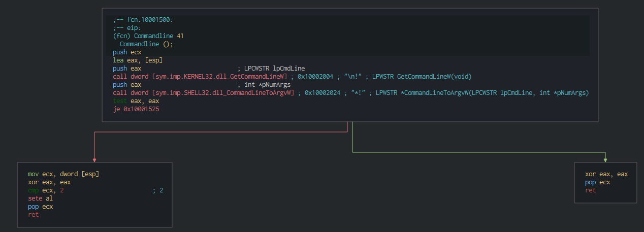This screenshot has width=644, height=232.
Task: Select the 'push ecx' instruction in top block
Action: coord(127,52)
